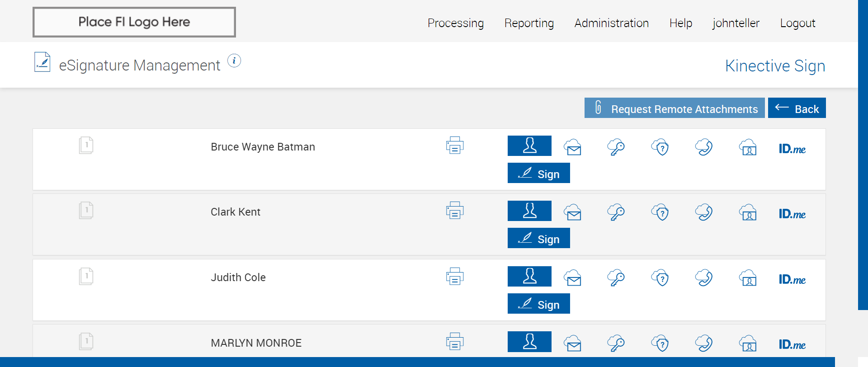Open the johnteller user menu
The image size is (868, 367).
[x=736, y=23]
